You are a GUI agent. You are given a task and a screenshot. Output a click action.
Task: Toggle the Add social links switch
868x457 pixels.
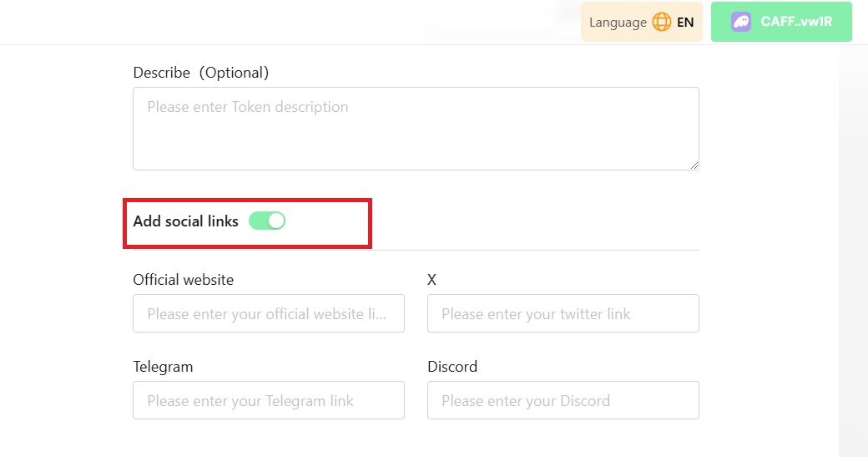[x=267, y=221]
